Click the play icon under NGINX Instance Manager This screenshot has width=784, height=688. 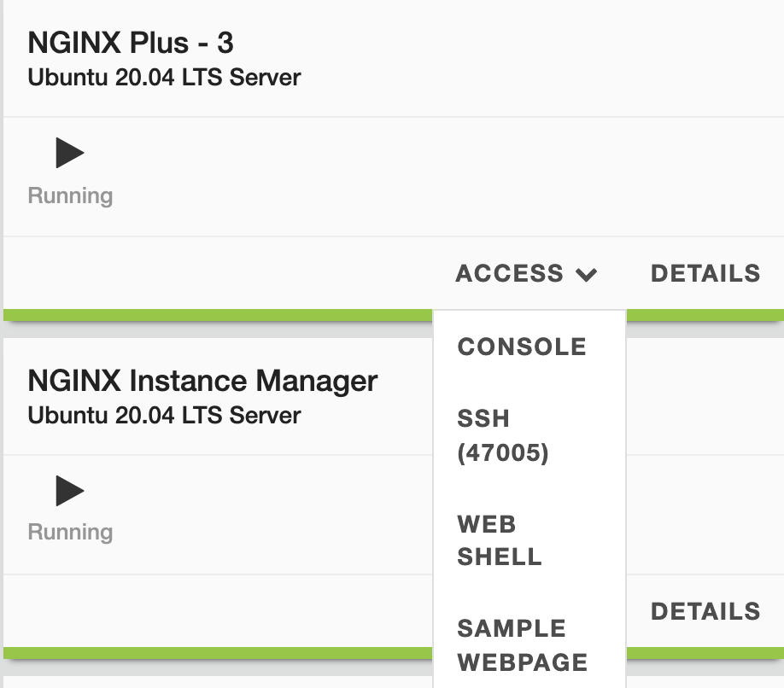(x=70, y=491)
